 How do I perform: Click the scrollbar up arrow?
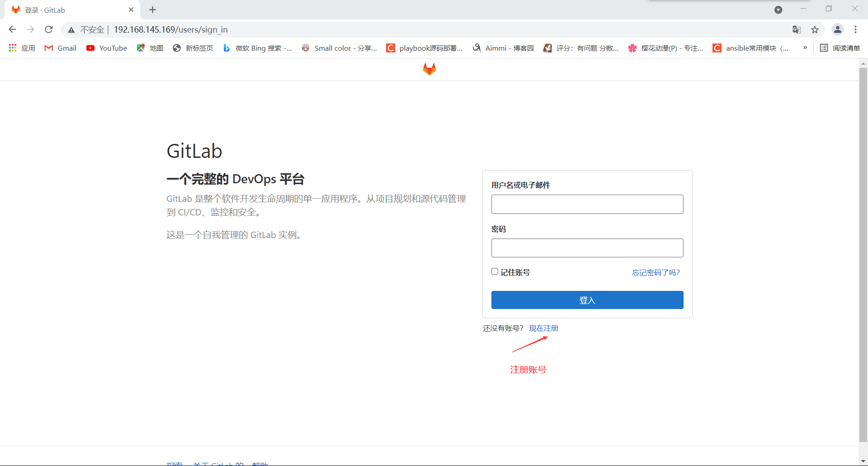tap(863, 63)
